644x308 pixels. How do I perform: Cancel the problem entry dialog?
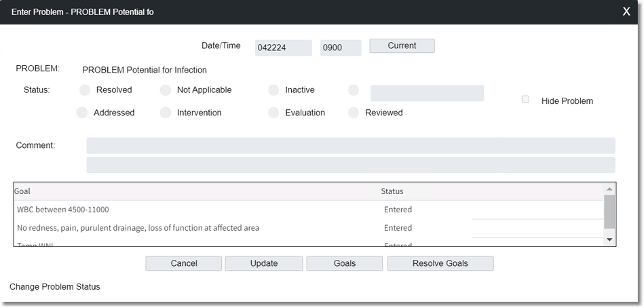pyautogui.click(x=184, y=264)
